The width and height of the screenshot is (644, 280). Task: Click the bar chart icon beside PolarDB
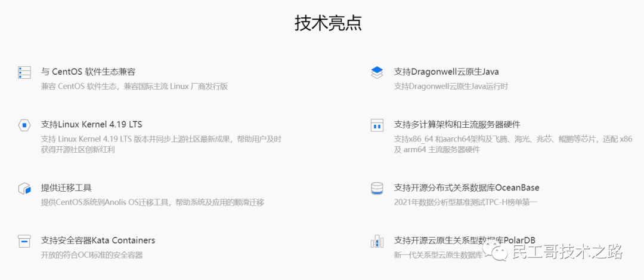click(x=377, y=241)
